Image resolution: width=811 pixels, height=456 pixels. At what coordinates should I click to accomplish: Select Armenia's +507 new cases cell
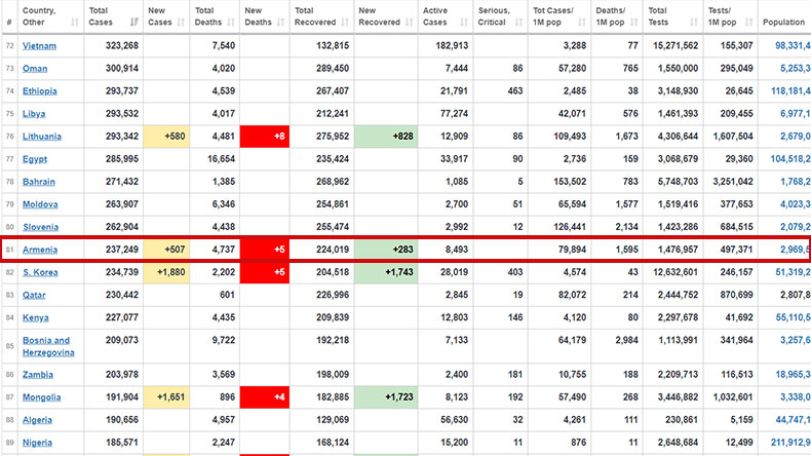point(167,250)
